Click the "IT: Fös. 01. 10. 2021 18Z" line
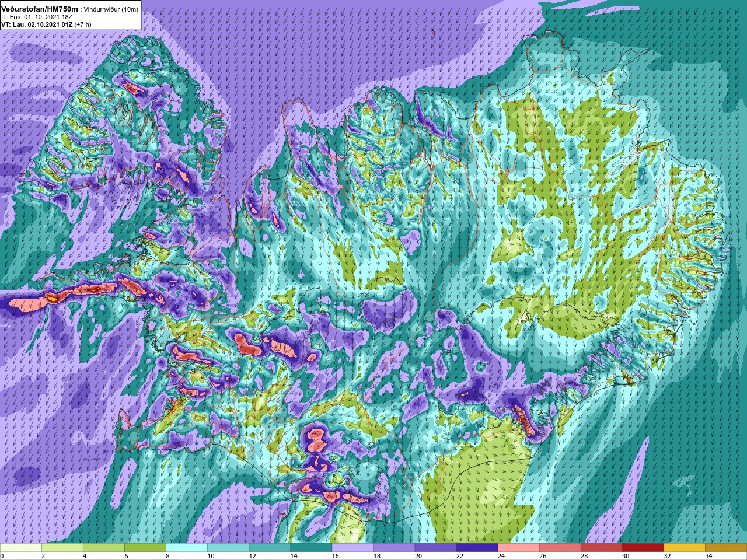The width and height of the screenshot is (747, 560). (37, 17)
